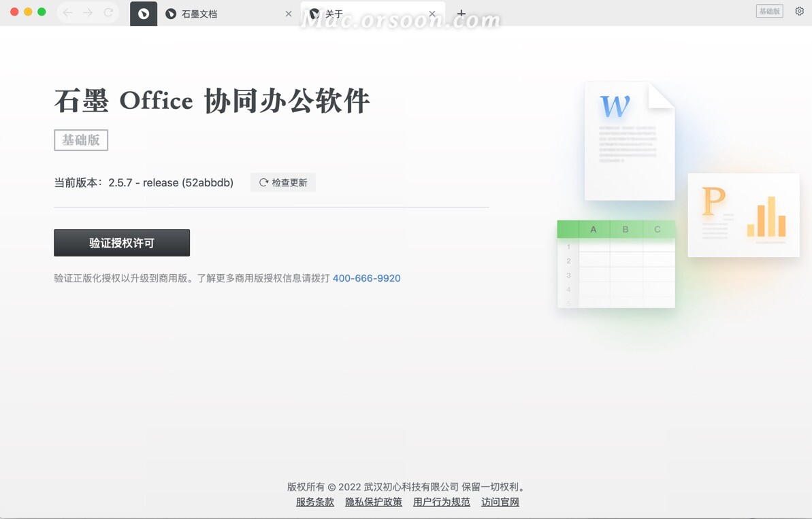This screenshot has width=812, height=519.
Task: Click the W document illustration
Action: 630,141
